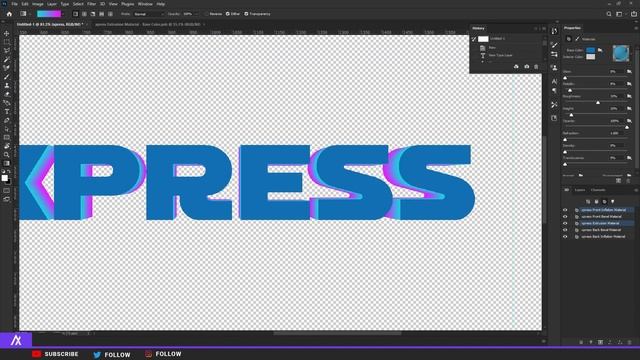
Task: Hide the xpress Front Inflation Material
Action: tap(565, 210)
